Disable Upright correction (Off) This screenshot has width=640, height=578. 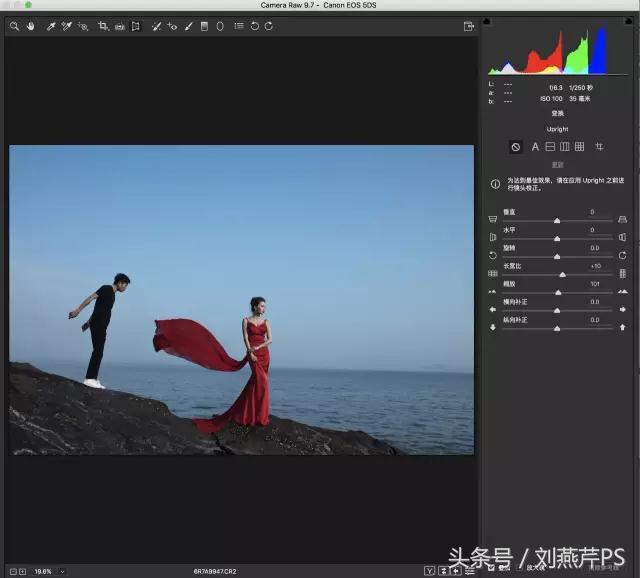click(x=516, y=147)
